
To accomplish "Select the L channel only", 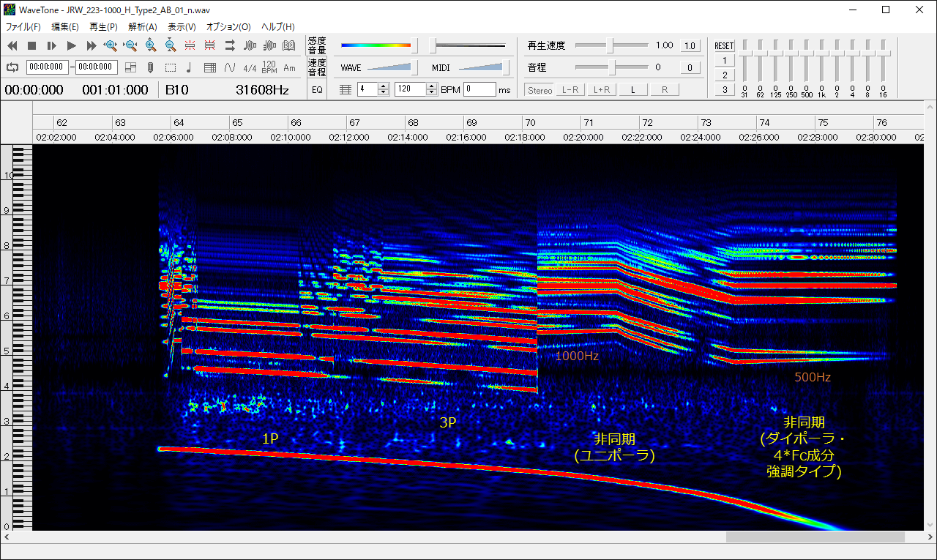I will point(634,90).
